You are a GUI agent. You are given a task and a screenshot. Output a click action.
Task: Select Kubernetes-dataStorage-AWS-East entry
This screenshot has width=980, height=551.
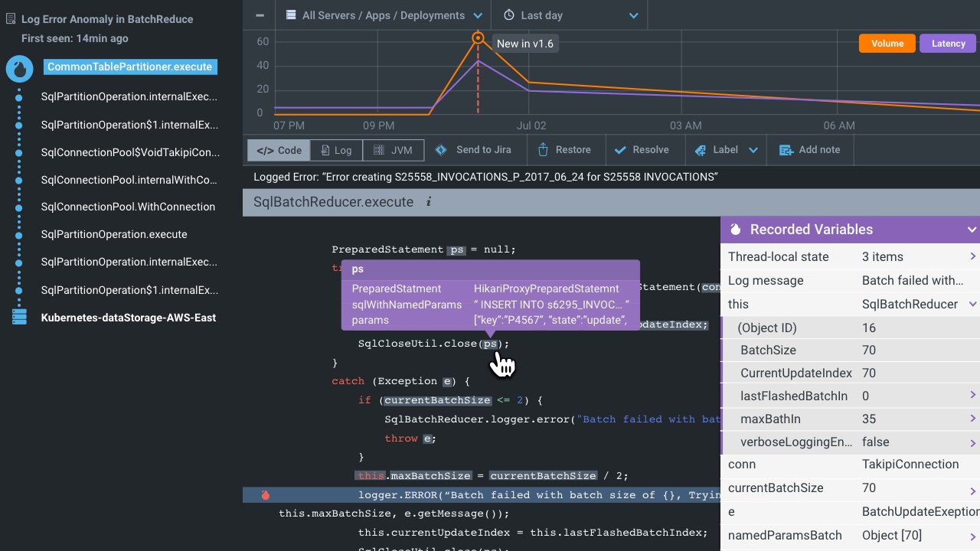[128, 318]
